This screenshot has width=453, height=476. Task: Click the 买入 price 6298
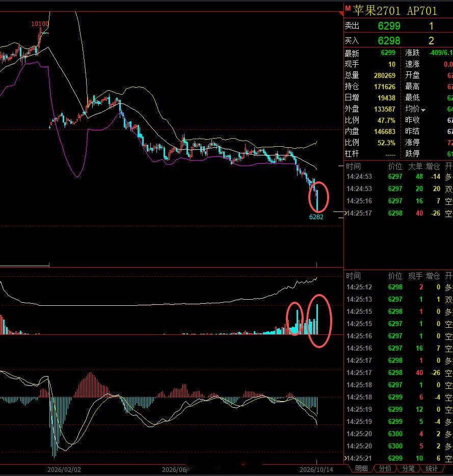(x=389, y=41)
